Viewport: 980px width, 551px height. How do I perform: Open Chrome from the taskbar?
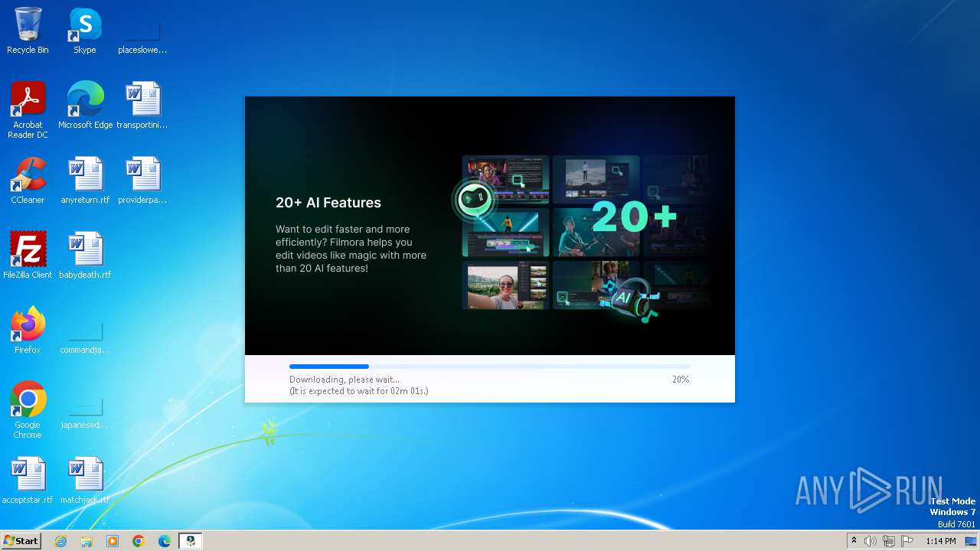click(139, 541)
